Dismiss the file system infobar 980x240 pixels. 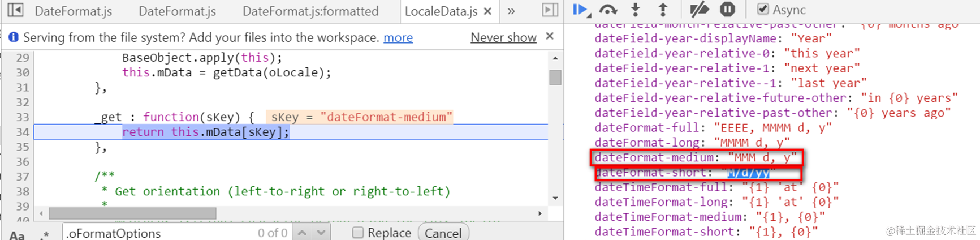point(550,36)
